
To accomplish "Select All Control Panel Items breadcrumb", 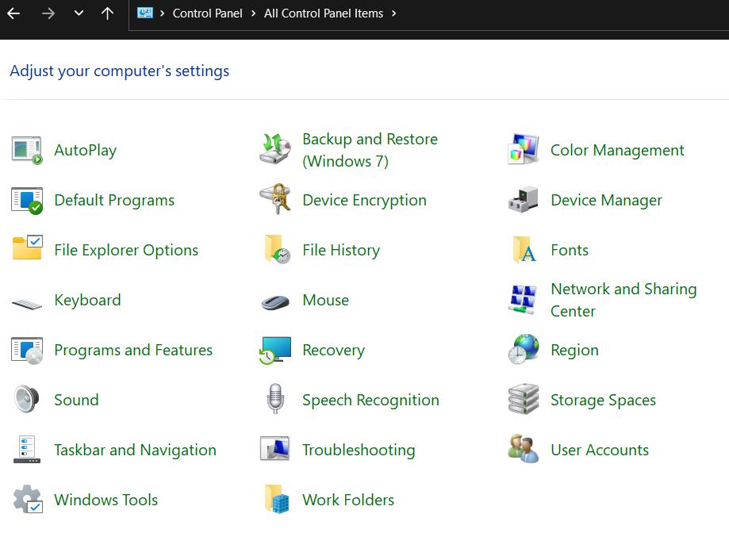I will tap(324, 13).
